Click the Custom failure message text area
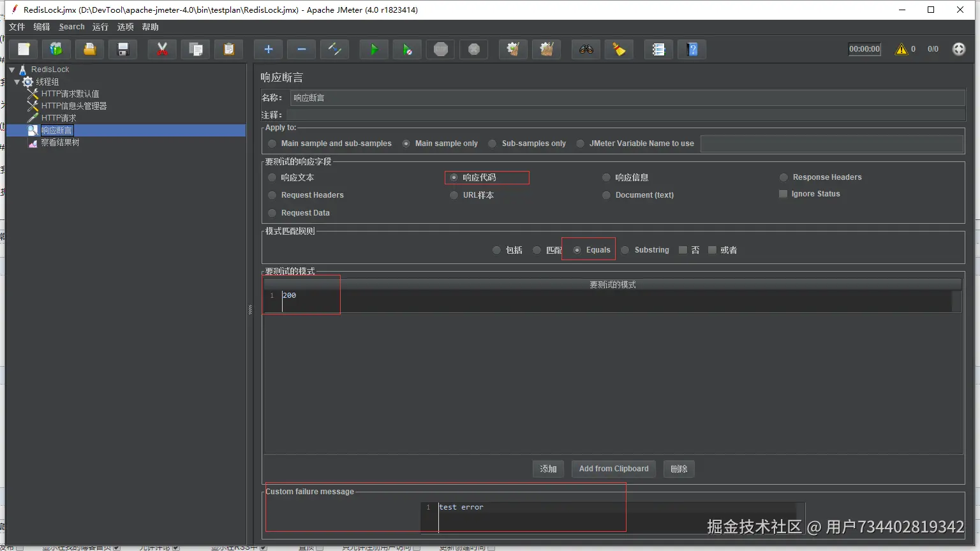 pos(612,517)
